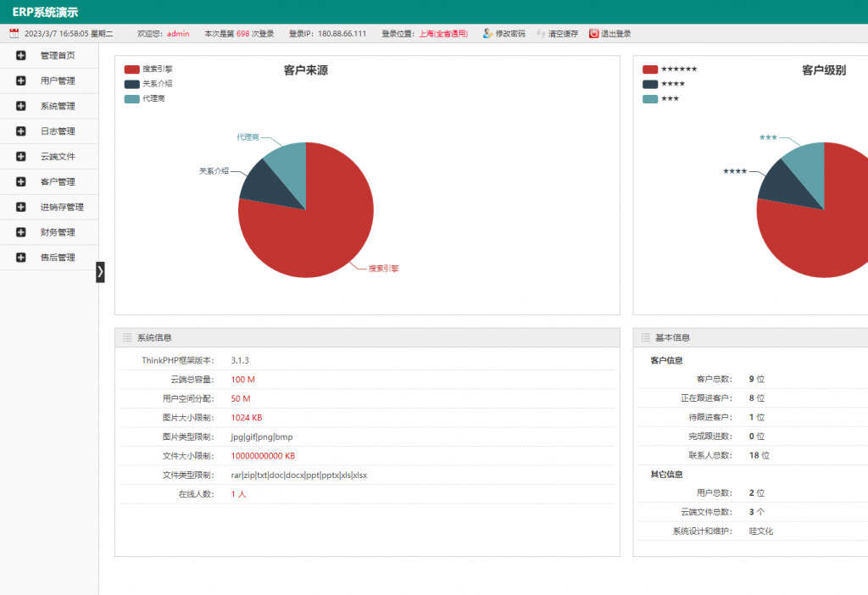Click 上海(全省通用) login location
Image resolution: width=868 pixels, height=595 pixels.
(x=443, y=34)
